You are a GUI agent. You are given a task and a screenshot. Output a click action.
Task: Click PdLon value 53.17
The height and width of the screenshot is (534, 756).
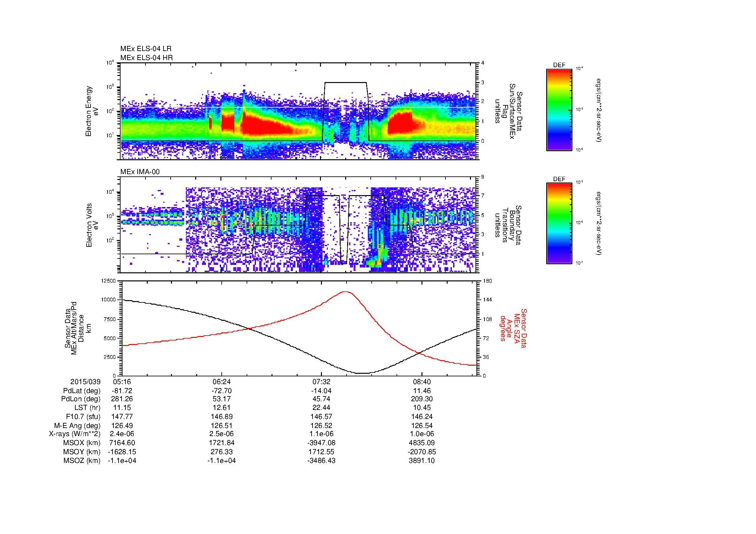tap(222, 399)
